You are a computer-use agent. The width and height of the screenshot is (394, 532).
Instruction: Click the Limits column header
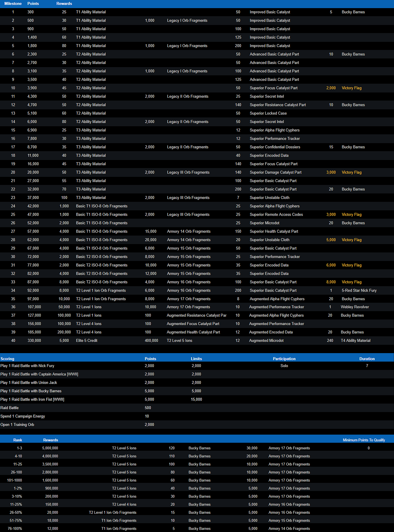pyautogui.click(x=196, y=359)
